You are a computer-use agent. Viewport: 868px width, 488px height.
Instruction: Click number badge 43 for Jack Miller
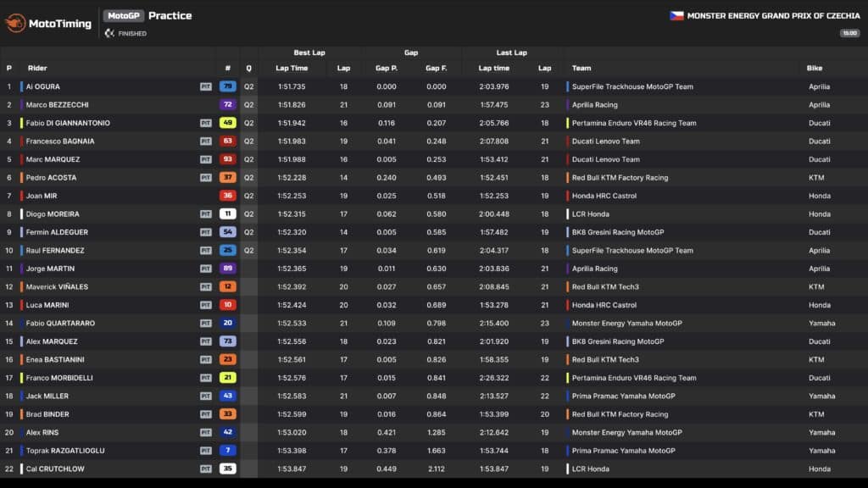click(x=227, y=396)
